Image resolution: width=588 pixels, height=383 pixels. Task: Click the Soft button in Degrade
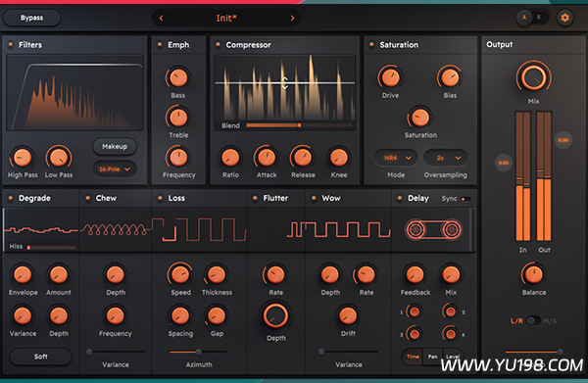pos(40,357)
